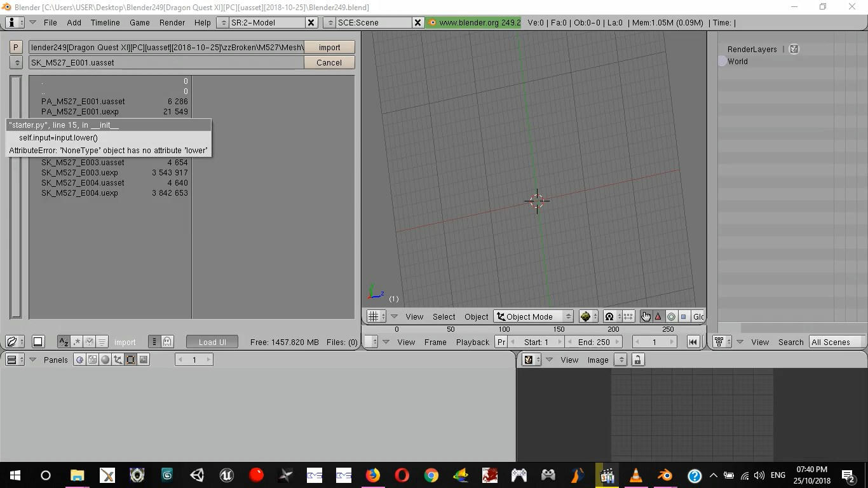
Task: Open the info window type selector icon
Action: click(x=15, y=22)
